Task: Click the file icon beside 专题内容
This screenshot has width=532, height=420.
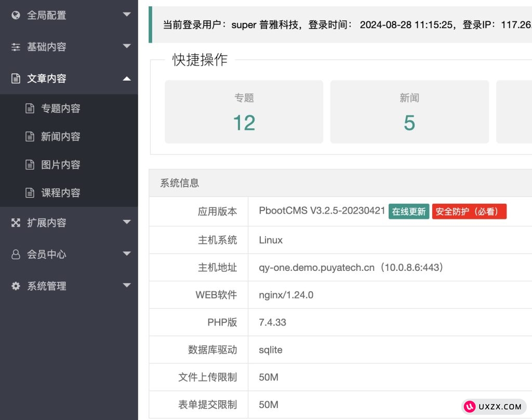Action: click(x=30, y=108)
